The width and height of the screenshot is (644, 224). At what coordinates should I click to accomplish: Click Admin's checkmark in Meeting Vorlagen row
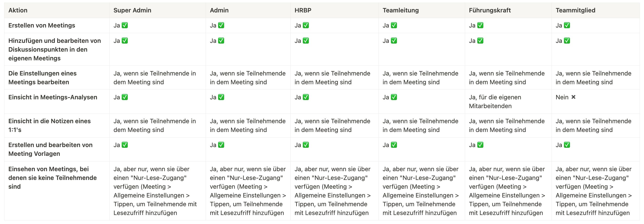click(x=221, y=145)
